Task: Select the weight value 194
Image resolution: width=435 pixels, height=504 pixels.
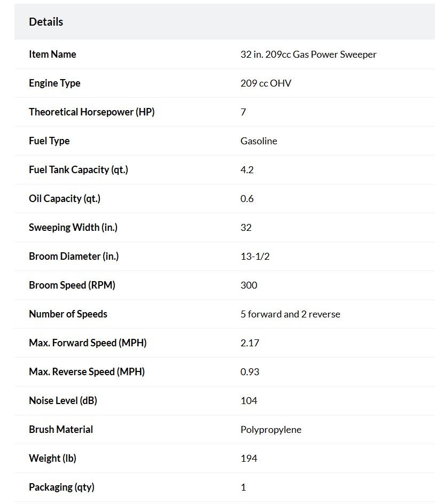Action: pos(248,459)
